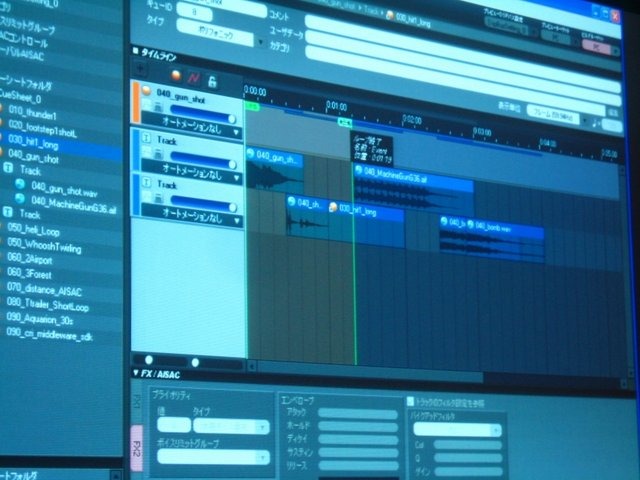Toggle the small square button under second Track name

tap(147, 197)
